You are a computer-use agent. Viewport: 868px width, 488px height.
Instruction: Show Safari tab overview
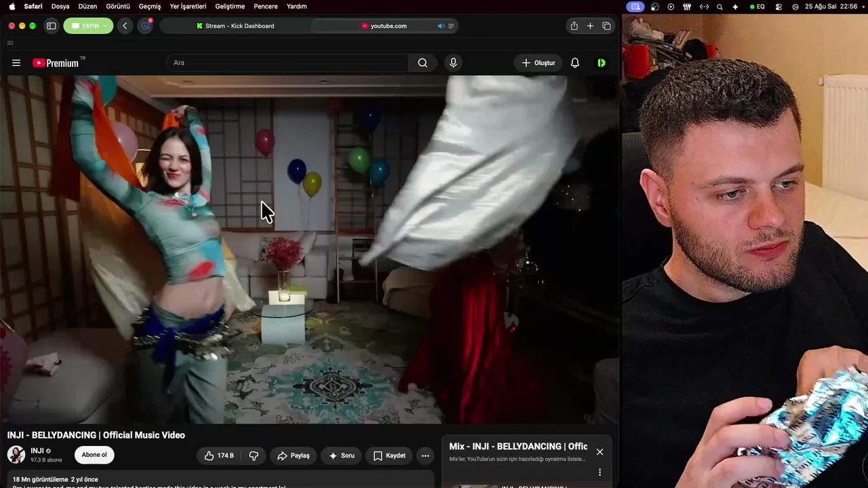coord(606,26)
